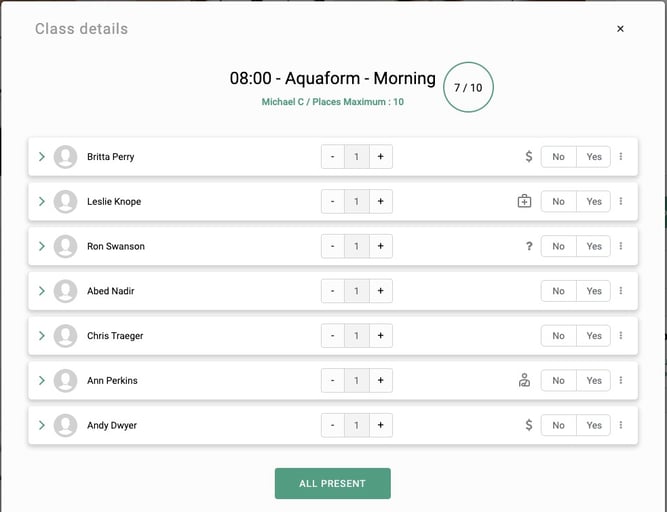The width and height of the screenshot is (667, 512).
Task: Click the dollar icon for Andy Dwyer
Action: pyautogui.click(x=529, y=425)
